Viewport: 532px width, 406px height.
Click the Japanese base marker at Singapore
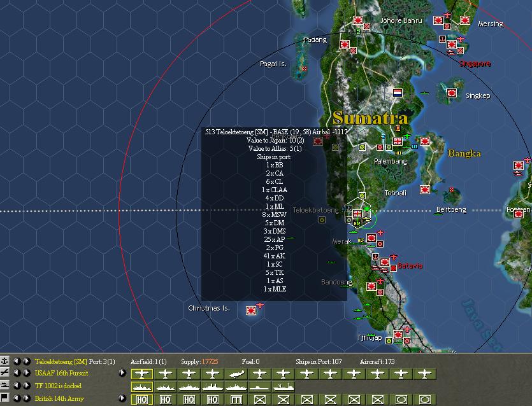452,45
